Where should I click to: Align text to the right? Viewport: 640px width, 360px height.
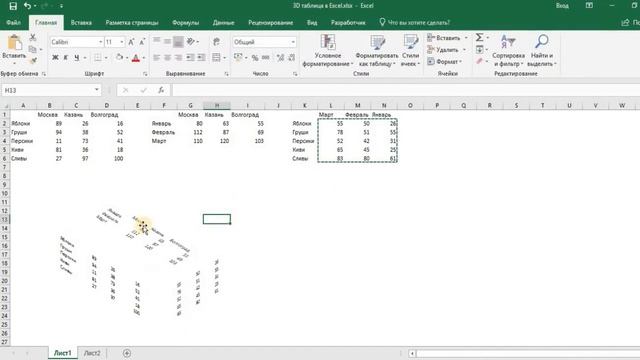[x=178, y=58]
